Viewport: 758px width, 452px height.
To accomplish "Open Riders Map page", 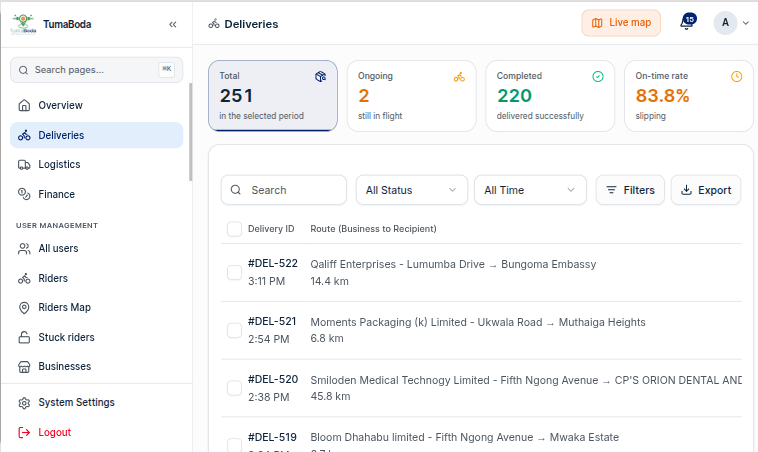I will 97,308.
